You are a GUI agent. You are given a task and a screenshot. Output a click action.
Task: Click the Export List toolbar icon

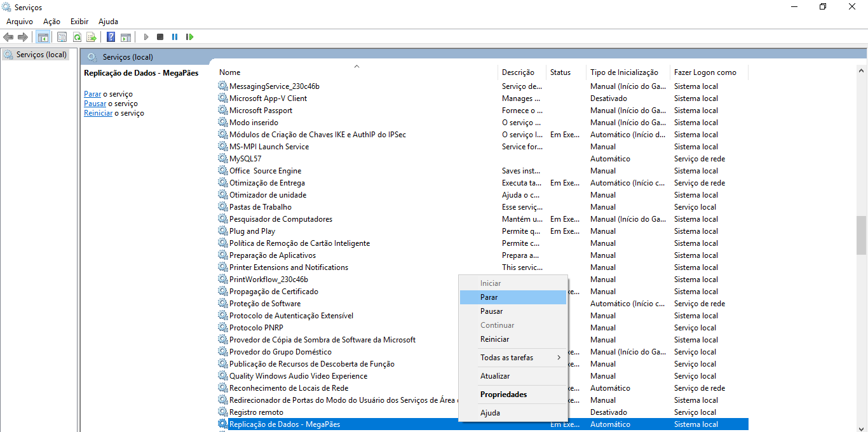point(92,37)
